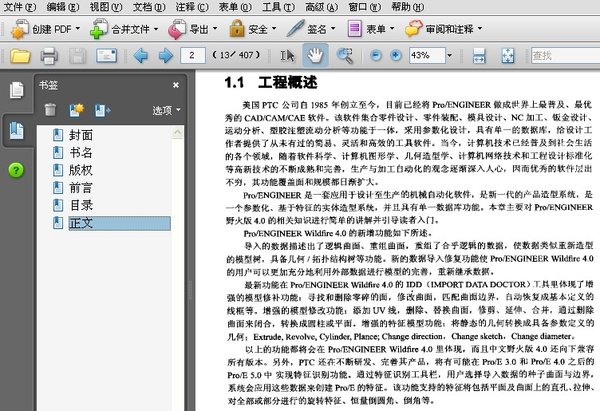Click the Fit width icon

pos(479,56)
